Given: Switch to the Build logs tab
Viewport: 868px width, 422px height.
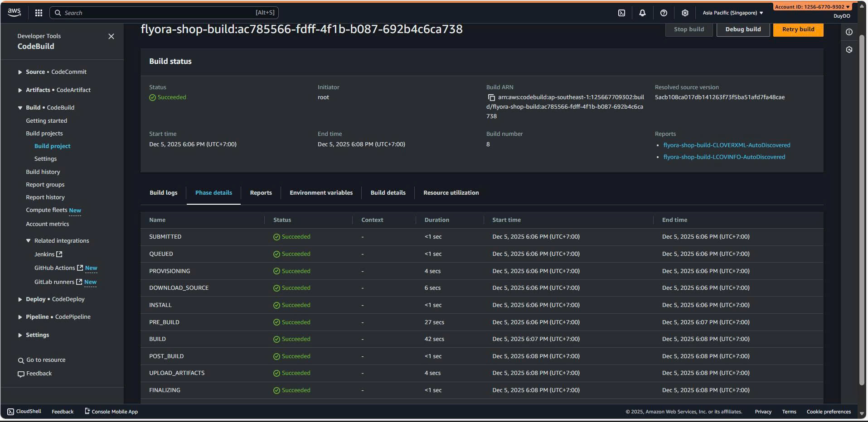Looking at the screenshot, I should pyautogui.click(x=163, y=193).
